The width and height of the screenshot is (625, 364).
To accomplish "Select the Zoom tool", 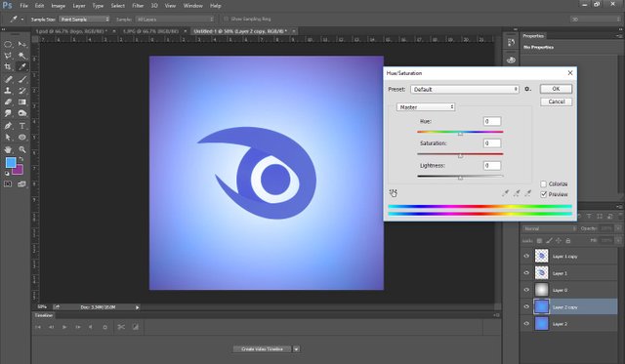I will click(x=22, y=149).
